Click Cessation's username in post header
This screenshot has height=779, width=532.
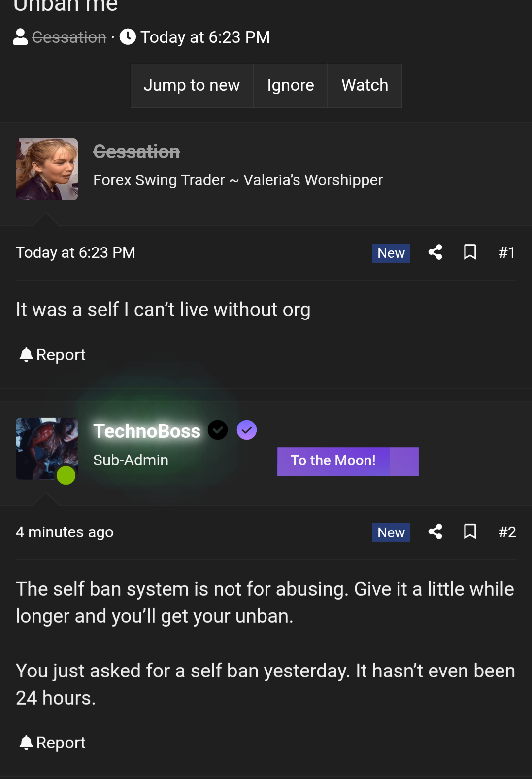(136, 152)
